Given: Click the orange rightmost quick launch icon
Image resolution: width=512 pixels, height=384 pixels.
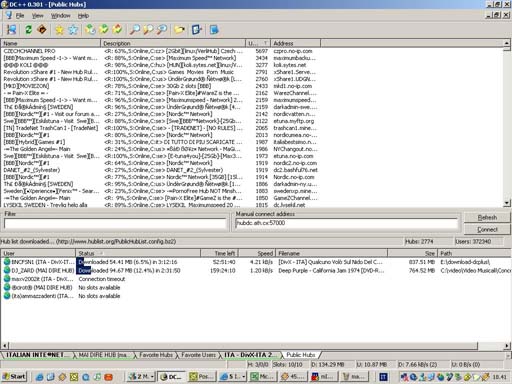Looking at the screenshot, I should pos(108,377).
